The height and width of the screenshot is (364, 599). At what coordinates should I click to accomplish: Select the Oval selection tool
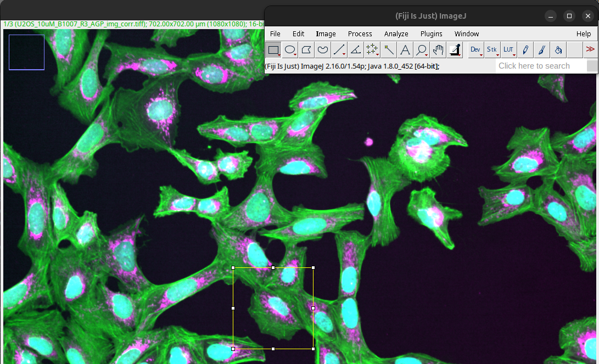[x=290, y=50]
